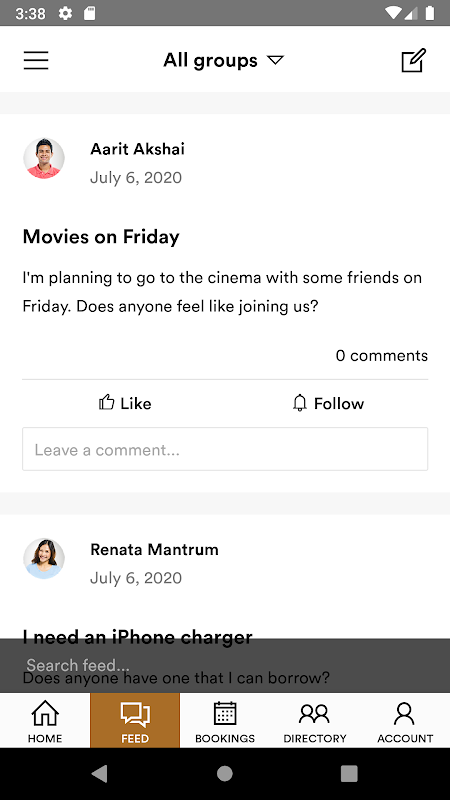Open the Bookings calendar tab
Screen dimensions: 450x800
225,720
